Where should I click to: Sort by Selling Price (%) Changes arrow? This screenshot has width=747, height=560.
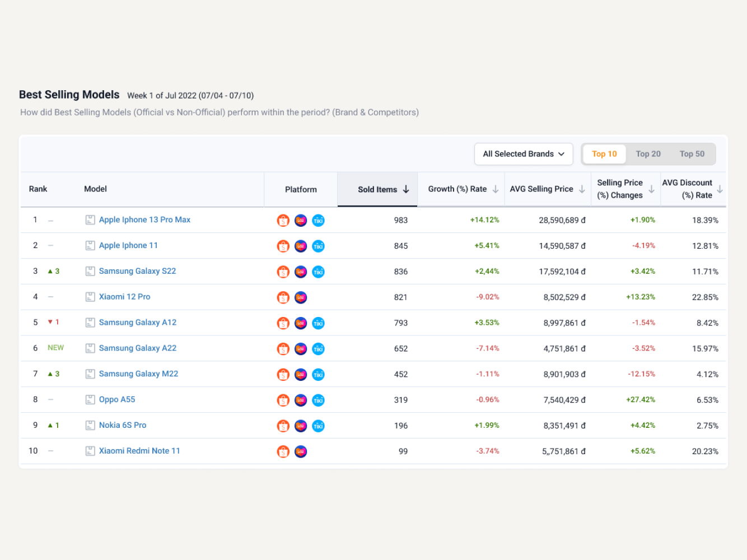click(651, 189)
